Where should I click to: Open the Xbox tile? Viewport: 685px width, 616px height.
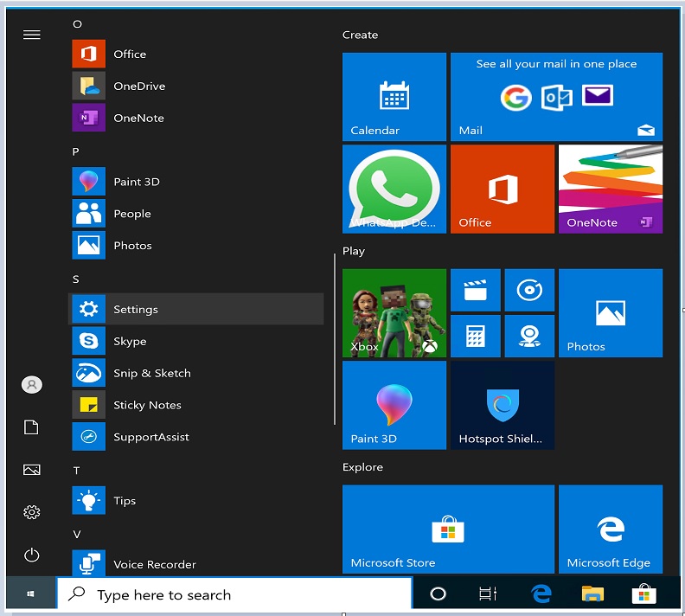(394, 313)
